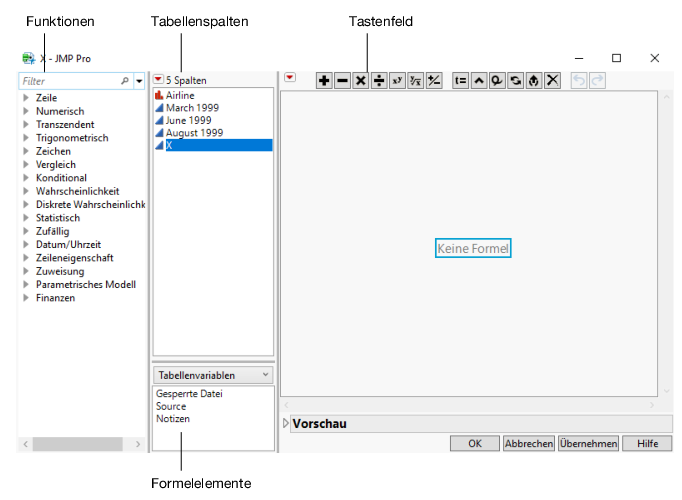Click the peel expression keypad button
The height and width of the screenshot is (500, 682).
point(497,81)
